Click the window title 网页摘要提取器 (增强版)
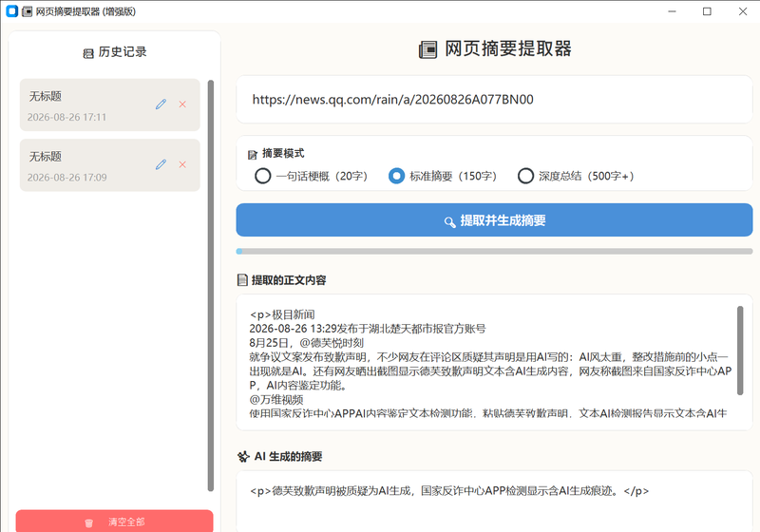Screen dimensions: 760x532 pyautogui.click(x=85, y=11)
